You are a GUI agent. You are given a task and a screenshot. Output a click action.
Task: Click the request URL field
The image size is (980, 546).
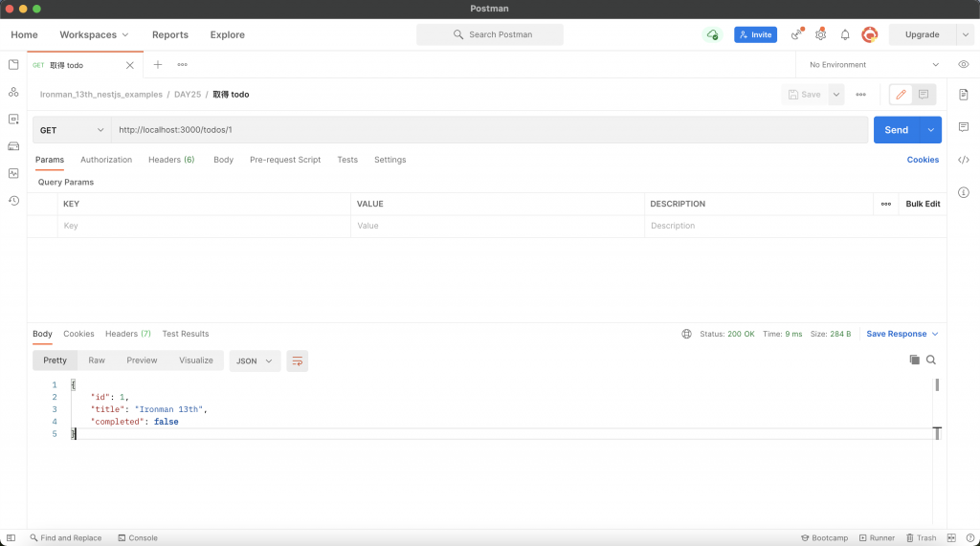coord(489,130)
